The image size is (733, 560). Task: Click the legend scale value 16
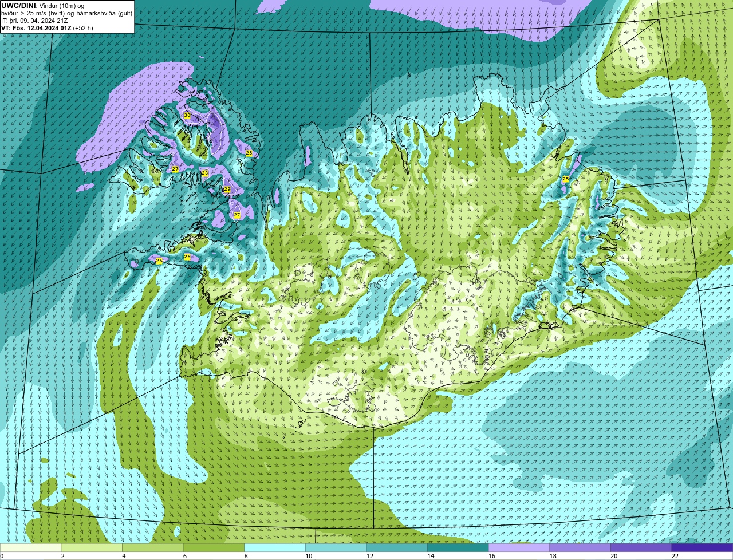click(492, 556)
